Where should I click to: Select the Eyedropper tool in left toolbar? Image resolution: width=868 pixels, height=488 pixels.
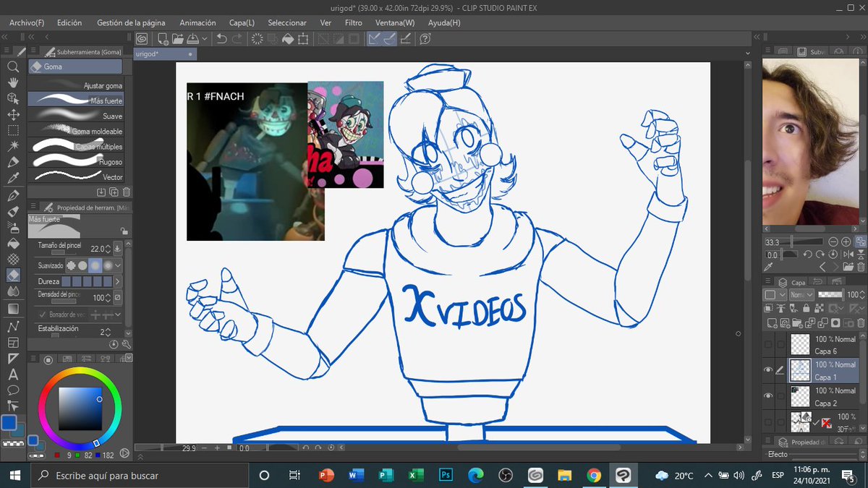click(x=13, y=179)
